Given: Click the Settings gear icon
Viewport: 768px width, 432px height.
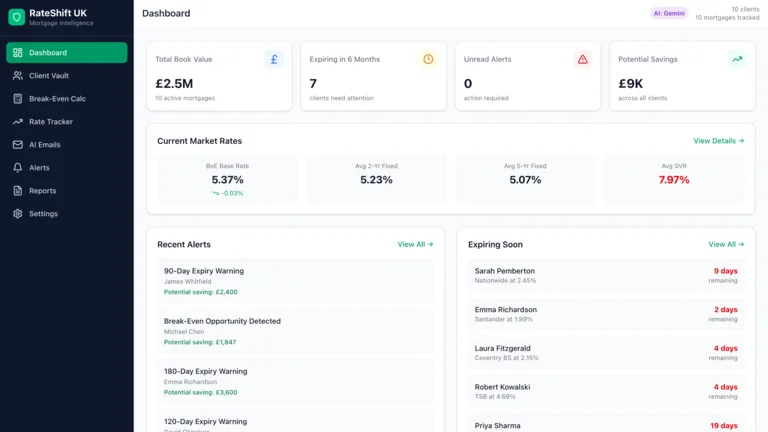Looking at the screenshot, I should pos(18,214).
